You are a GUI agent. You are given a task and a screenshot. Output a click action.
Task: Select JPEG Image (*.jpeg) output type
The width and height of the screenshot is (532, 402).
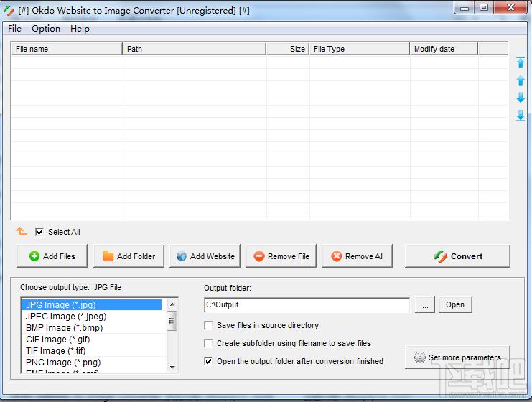pos(91,316)
